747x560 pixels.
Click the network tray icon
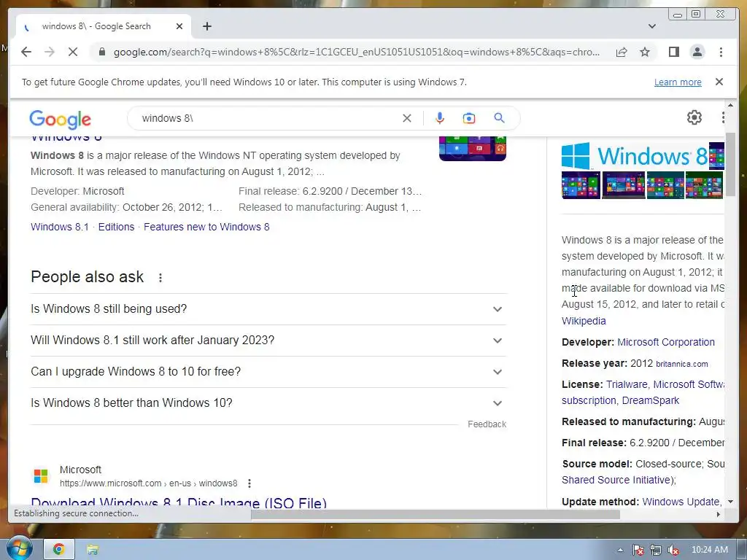point(656,550)
